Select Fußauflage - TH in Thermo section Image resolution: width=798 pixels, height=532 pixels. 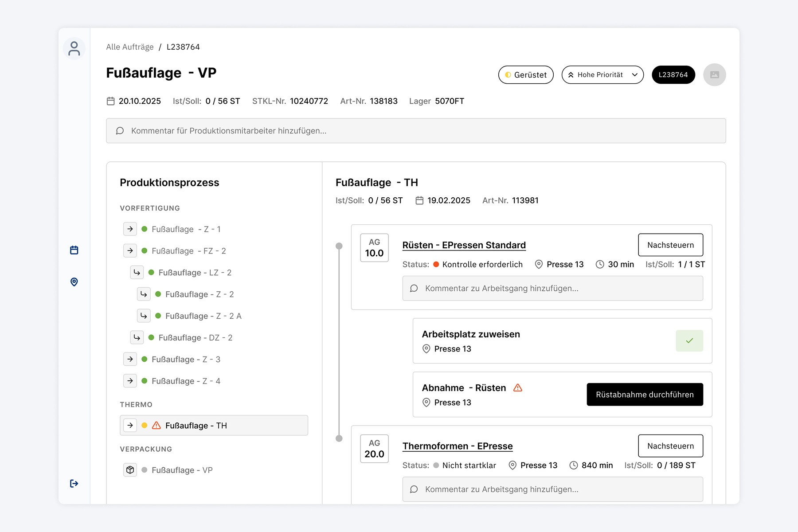214,426
